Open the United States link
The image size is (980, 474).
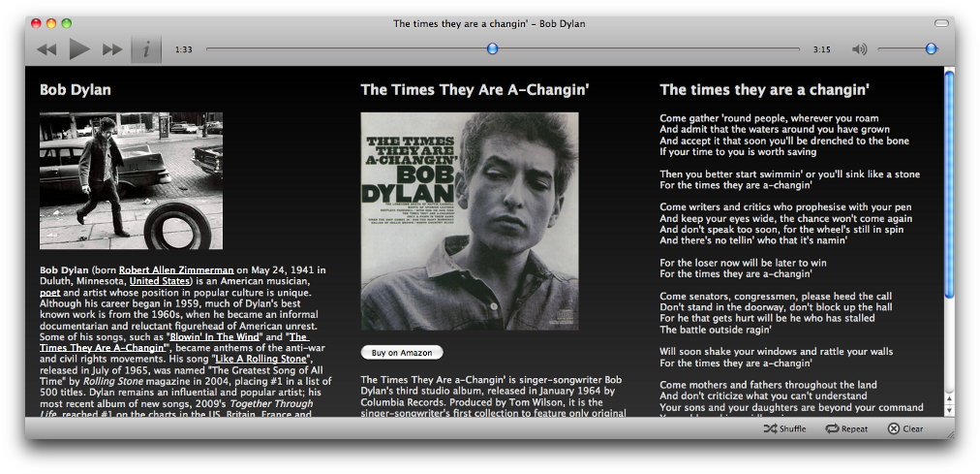[x=159, y=281]
